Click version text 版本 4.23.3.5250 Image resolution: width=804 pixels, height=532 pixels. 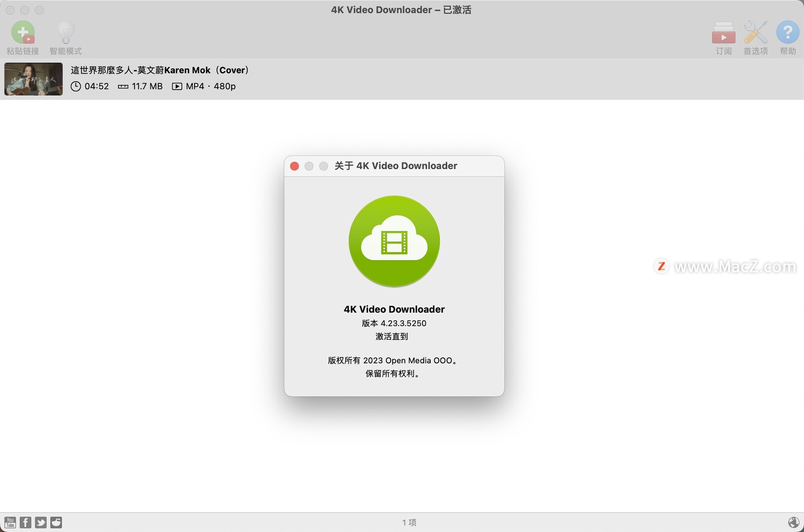[394, 323]
